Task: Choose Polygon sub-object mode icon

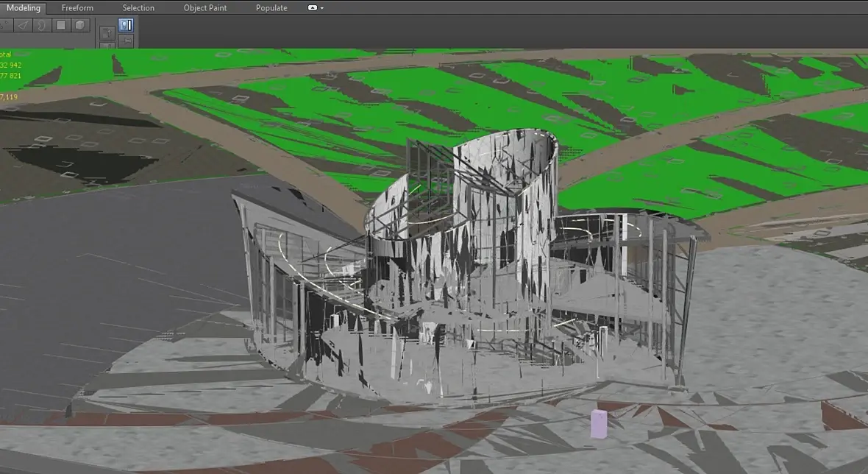Action: 62,25
